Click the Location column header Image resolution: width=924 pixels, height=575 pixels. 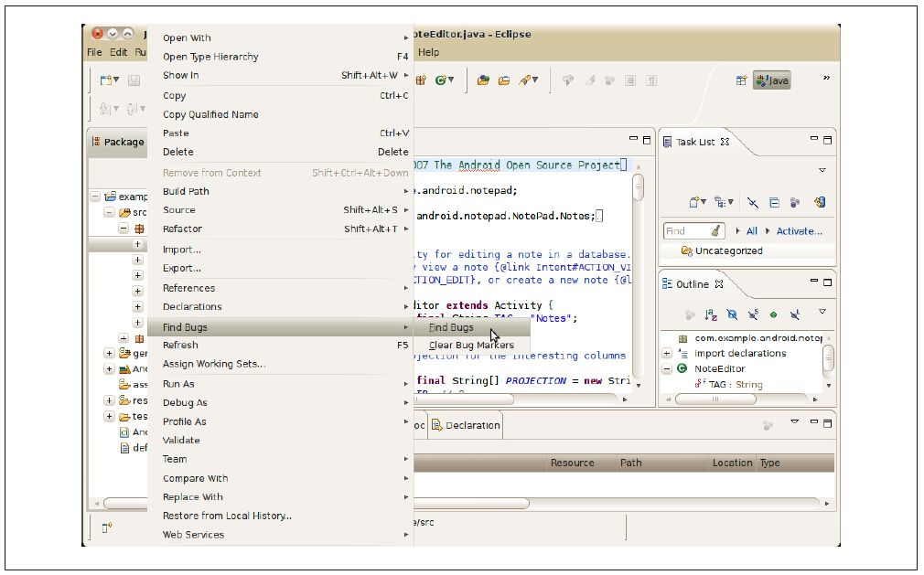(733, 463)
